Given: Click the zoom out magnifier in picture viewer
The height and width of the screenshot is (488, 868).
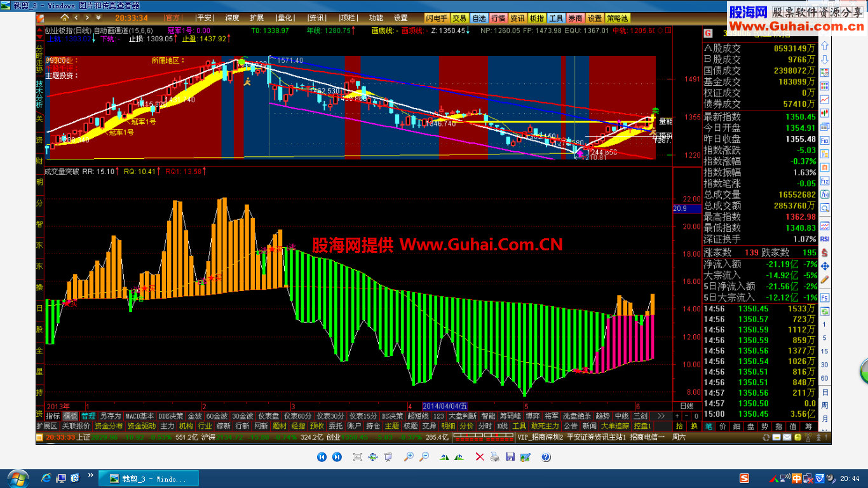Looking at the screenshot, I should [x=424, y=457].
